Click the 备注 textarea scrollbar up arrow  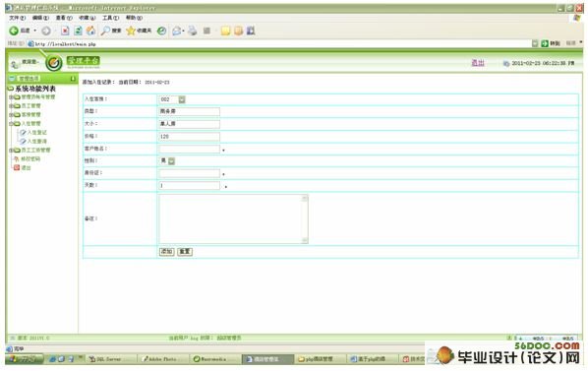click(305, 198)
